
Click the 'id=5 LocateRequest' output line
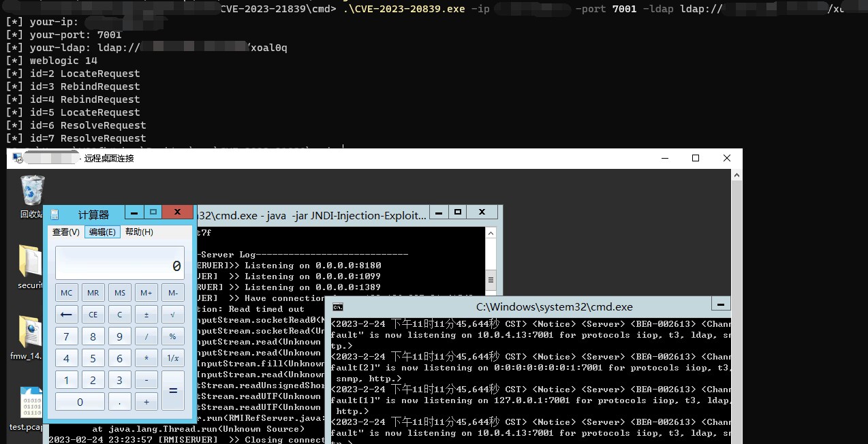coord(73,112)
